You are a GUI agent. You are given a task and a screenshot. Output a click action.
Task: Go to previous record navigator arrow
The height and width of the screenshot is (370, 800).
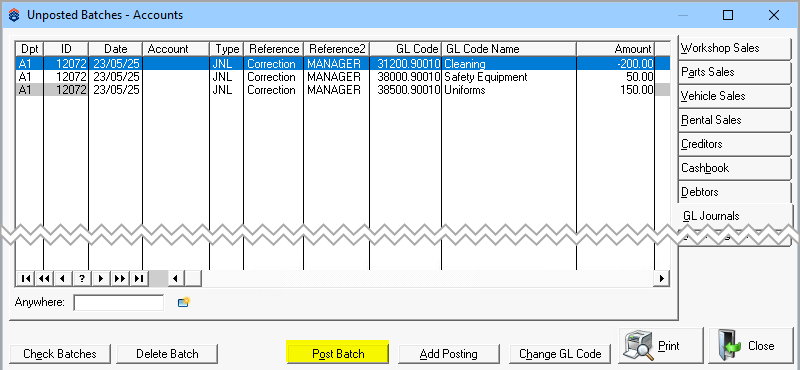pyautogui.click(x=63, y=279)
